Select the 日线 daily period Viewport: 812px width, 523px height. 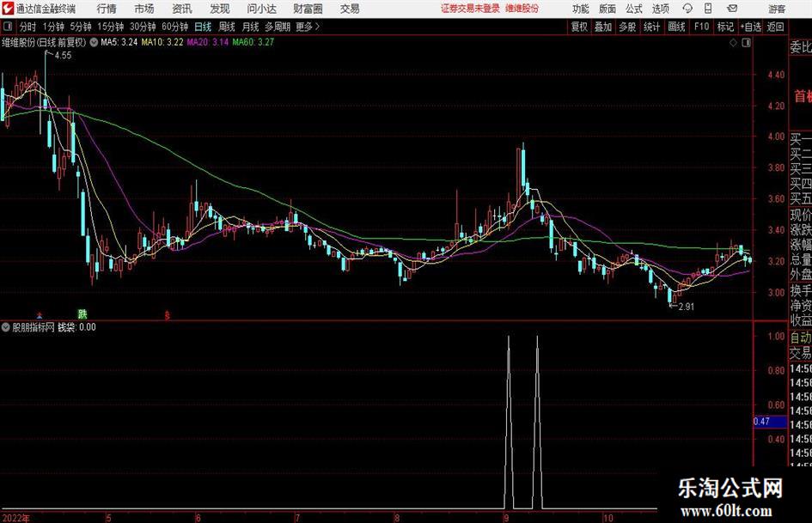(x=203, y=27)
